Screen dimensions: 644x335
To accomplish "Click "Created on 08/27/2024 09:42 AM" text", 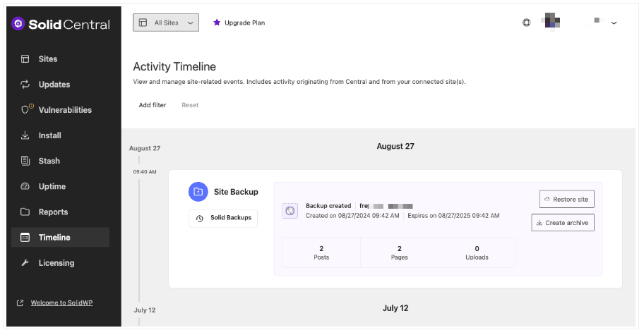I will coord(352,216).
